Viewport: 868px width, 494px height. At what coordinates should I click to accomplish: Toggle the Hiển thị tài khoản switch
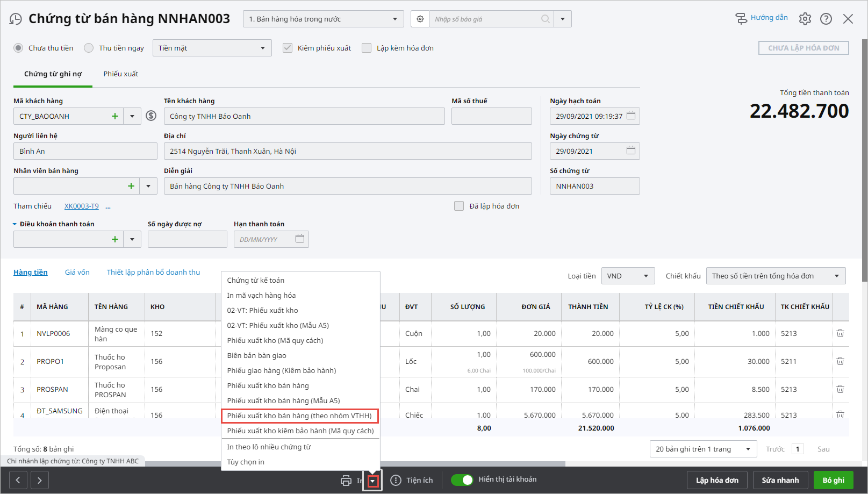(x=462, y=480)
